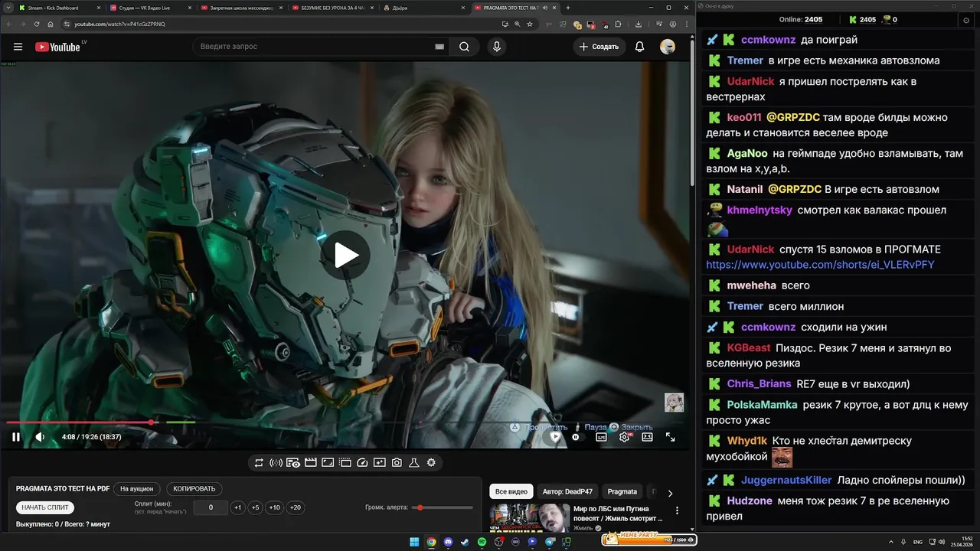Open the youtube.com/shorts link in chat
Image resolution: width=980 pixels, height=551 pixels.
coord(820,265)
